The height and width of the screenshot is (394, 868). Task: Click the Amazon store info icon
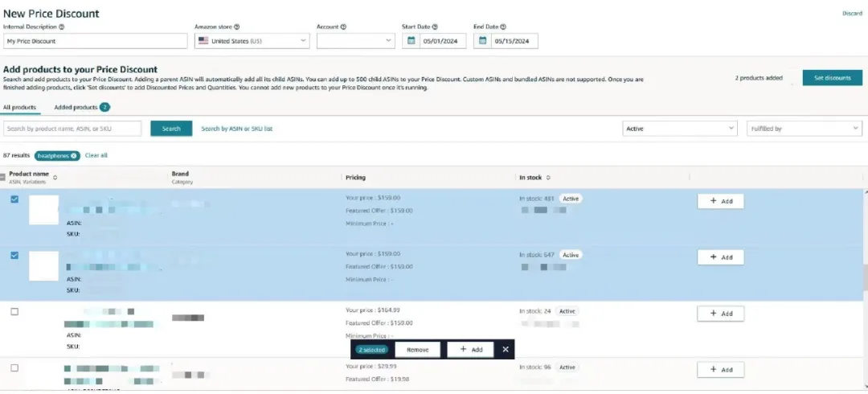click(236, 27)
